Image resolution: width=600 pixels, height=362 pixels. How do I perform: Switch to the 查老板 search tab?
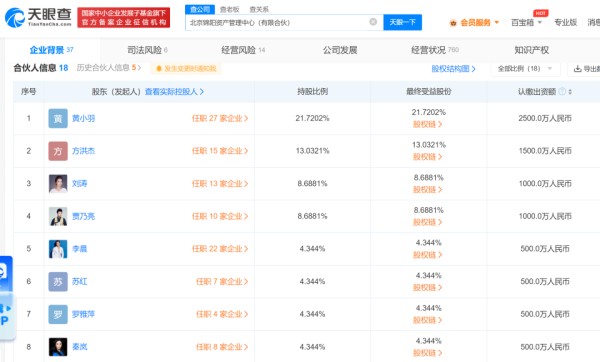pos(229,9)
